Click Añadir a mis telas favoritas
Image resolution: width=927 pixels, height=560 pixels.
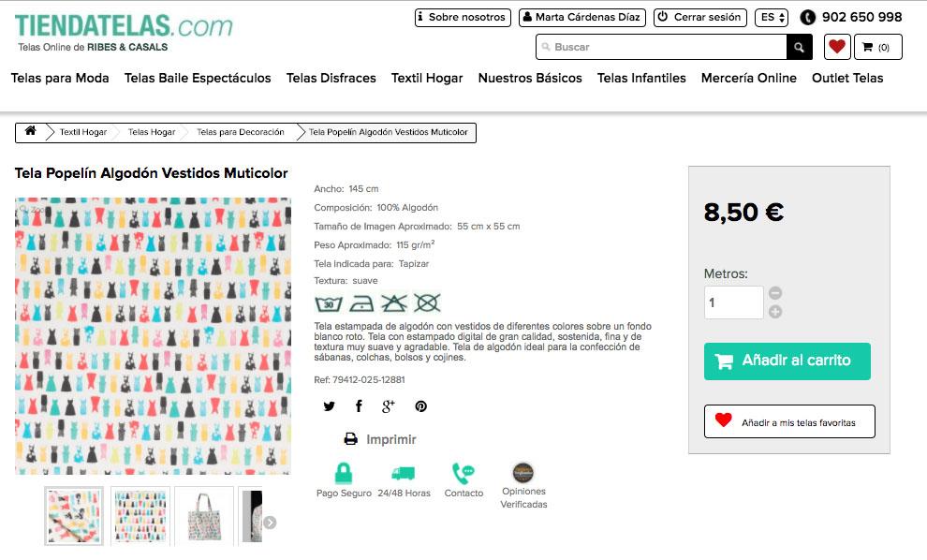[x=789, y=421]
